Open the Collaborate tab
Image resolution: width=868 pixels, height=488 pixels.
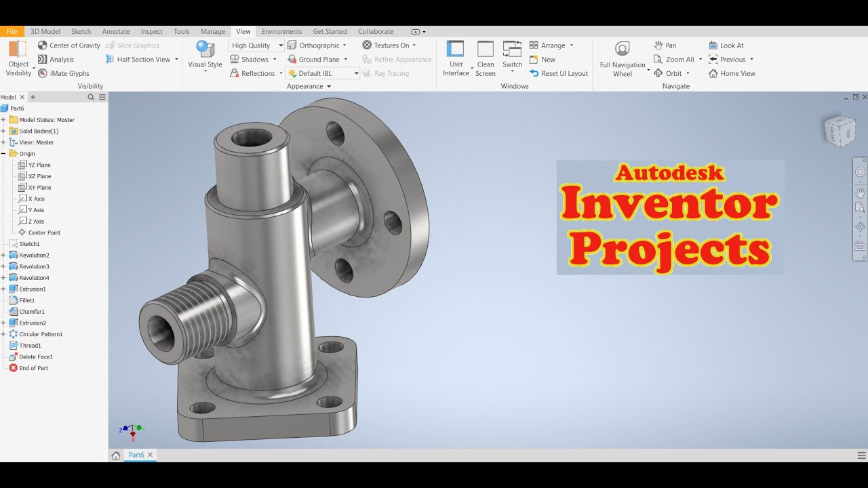point(376,31)
